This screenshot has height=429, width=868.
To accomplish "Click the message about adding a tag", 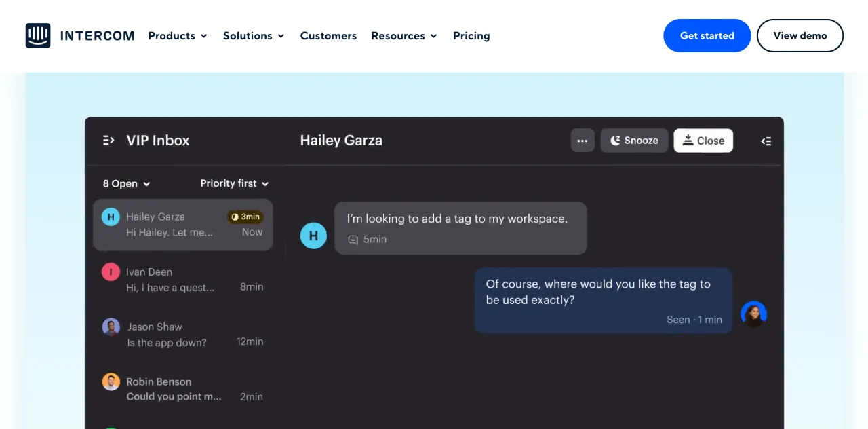I will (460, 228).
